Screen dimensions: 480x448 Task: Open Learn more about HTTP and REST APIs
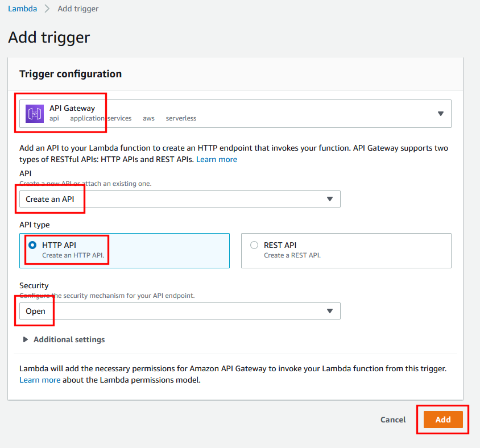click(217, 159)
